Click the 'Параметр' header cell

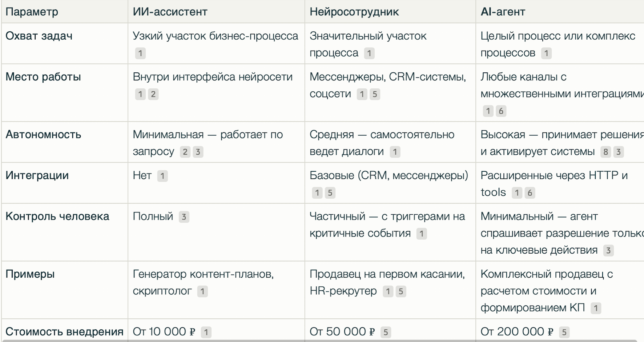click(x=31, y=11)
